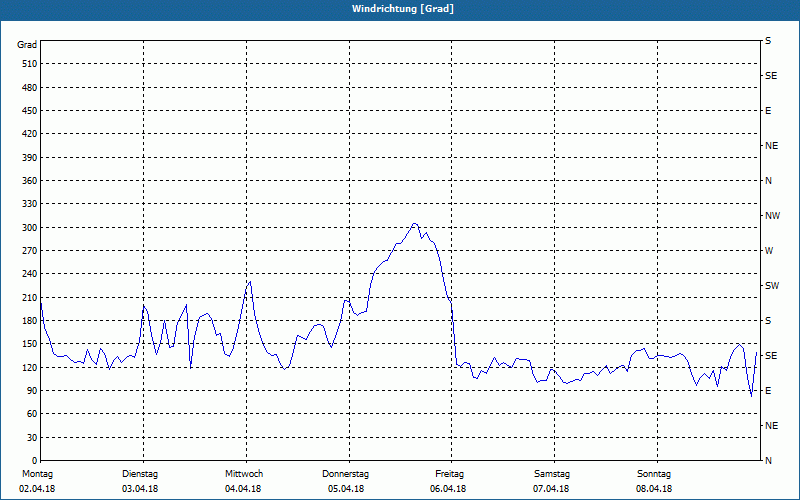Select the 'Samstag' day label
This screenshot has height=500, width=800.
pyautogui.click(x=552, y=474)
